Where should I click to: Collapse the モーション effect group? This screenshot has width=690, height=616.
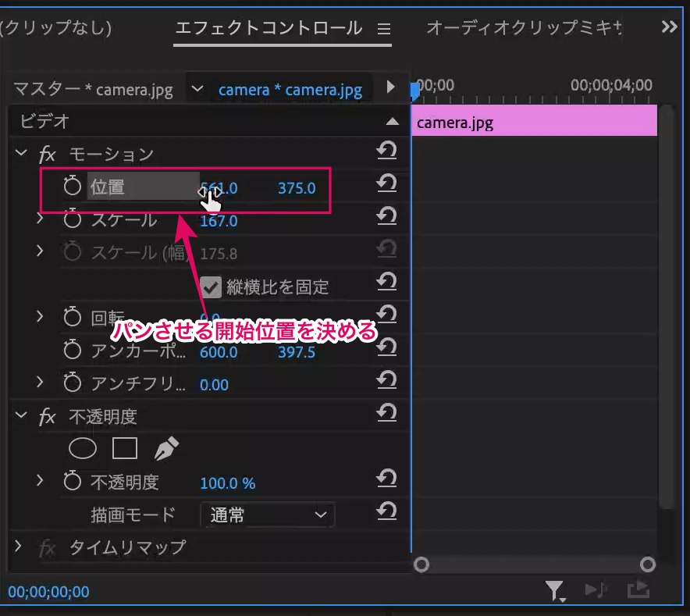(20, 153)
